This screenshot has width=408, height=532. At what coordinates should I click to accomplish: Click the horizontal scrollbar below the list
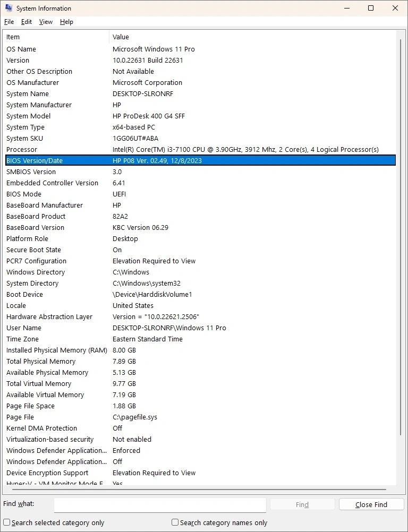197,489
